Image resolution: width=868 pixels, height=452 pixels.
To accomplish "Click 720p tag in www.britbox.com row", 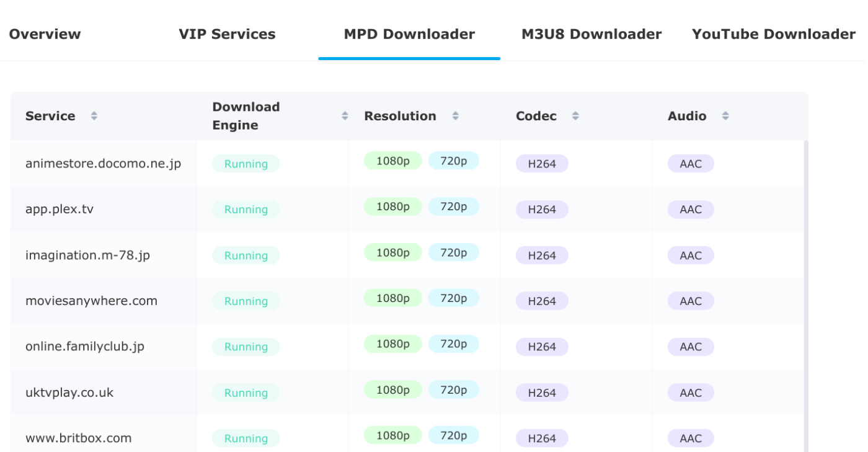I will tap(454, 435).
